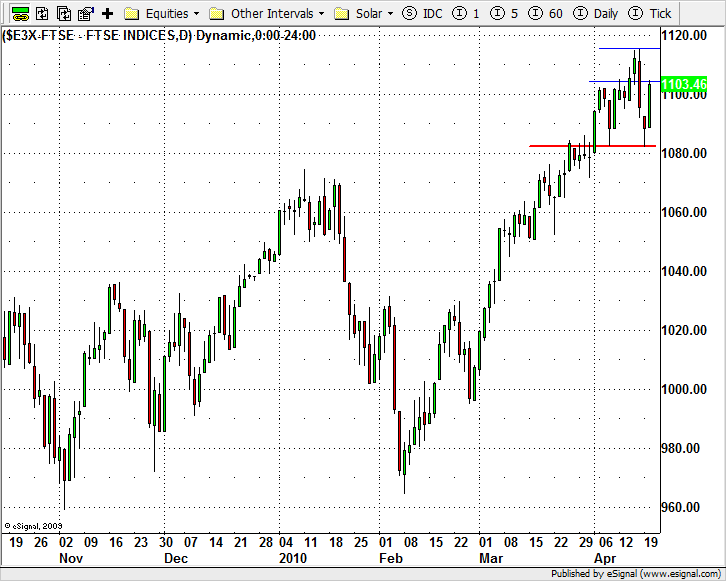
Task: Click the Dec month label
Action: (176, 558)
